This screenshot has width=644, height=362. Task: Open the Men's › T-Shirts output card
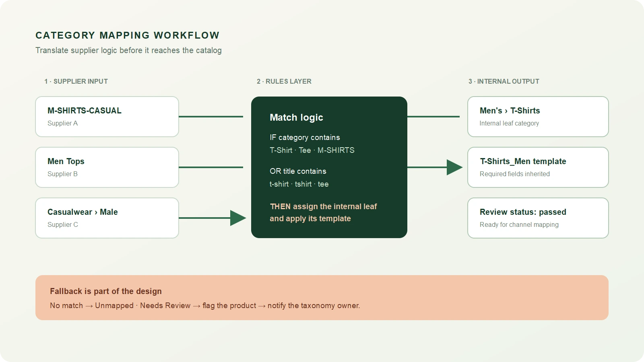(538, 117)
